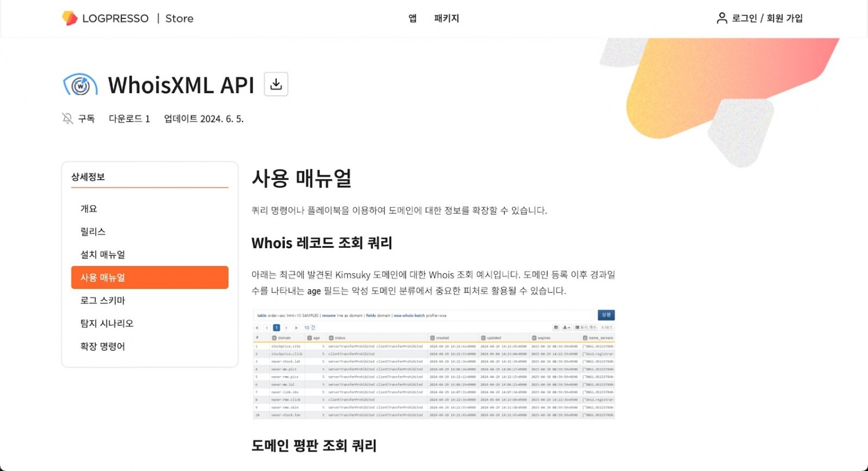868x471 pixels.
Task: Open 탐지 시나리오 in the sidebar
Action: tap(150, 323)
